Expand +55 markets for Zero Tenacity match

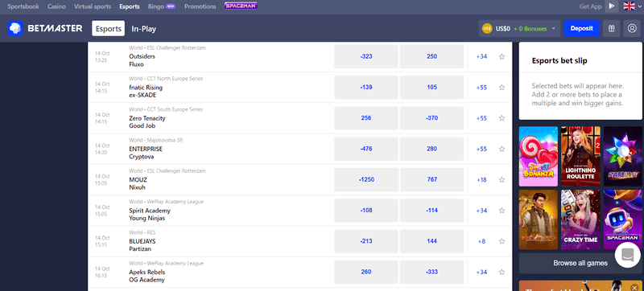[x=481, y=118]
